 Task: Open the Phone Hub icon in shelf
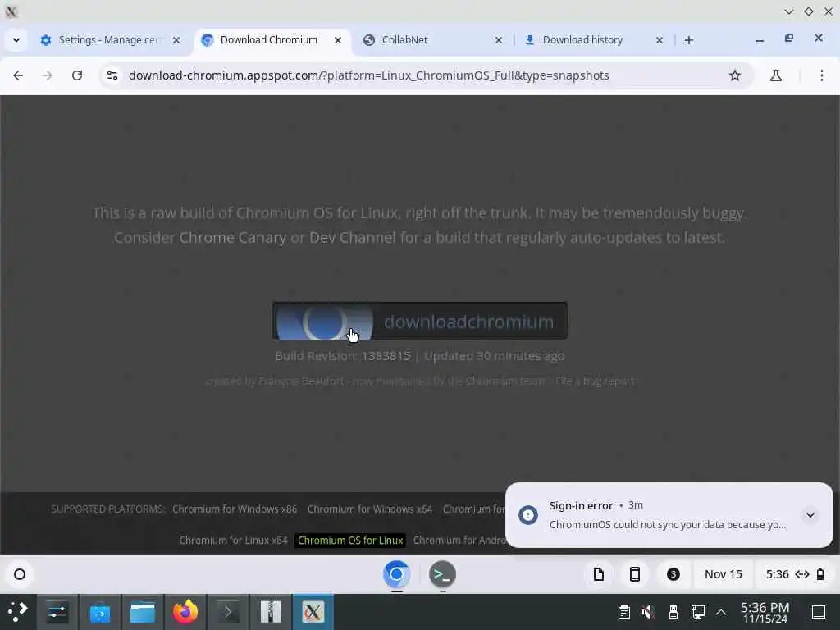point(634,574)
